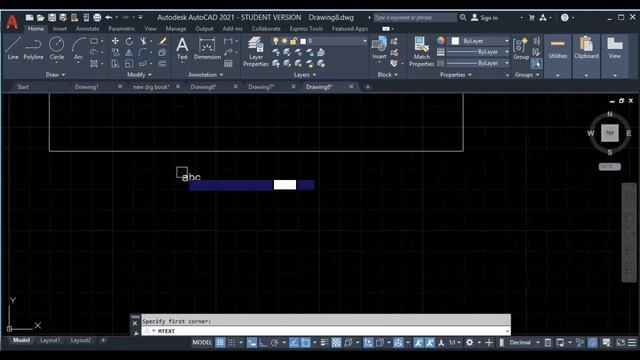Select the Mirror tool icon
640x360 pixels.
pos(129,52)
